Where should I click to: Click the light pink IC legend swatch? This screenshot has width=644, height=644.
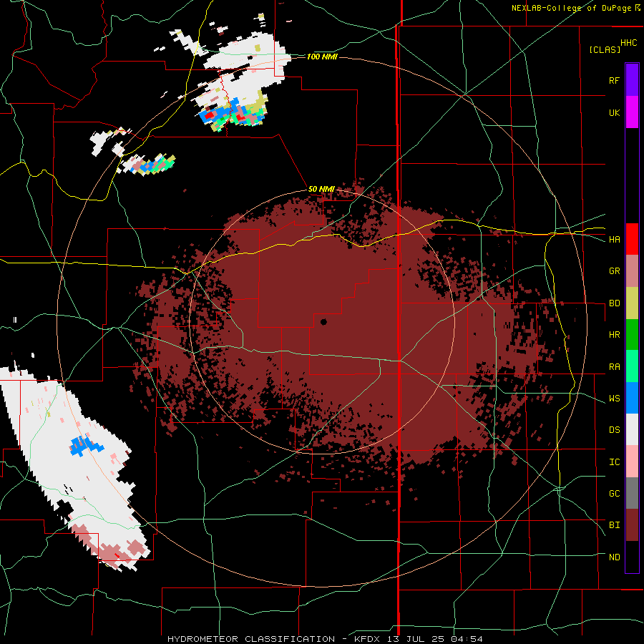tap(632, 462)
